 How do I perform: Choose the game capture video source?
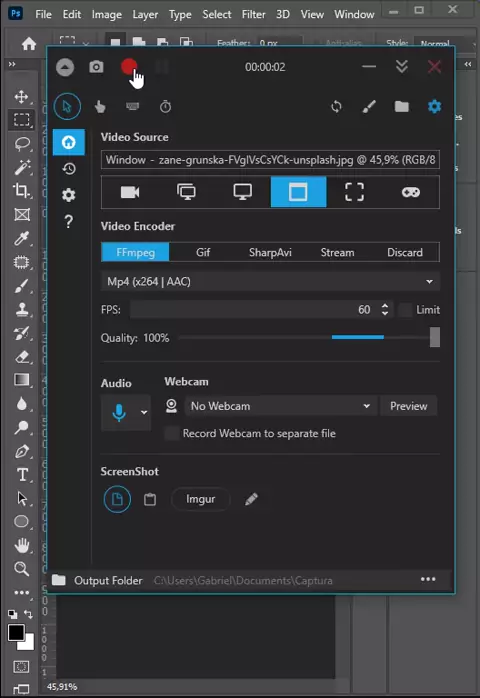click(411, 192)
